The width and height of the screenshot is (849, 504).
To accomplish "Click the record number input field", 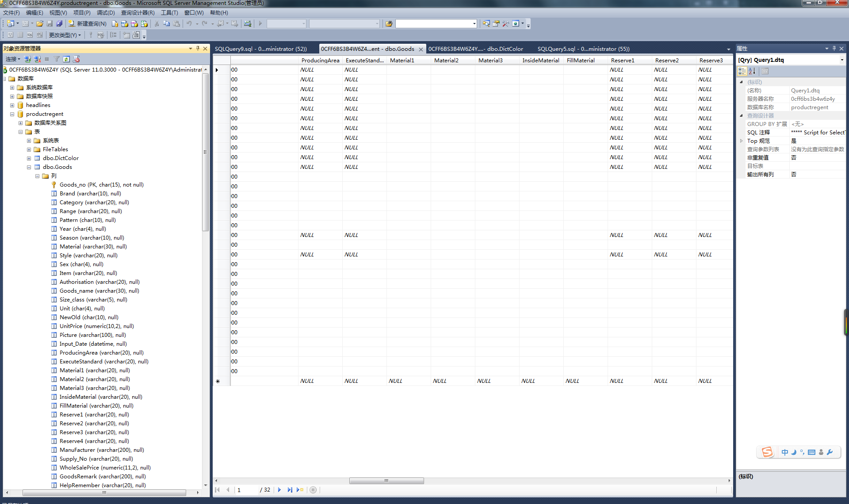I will pos(246,490).
